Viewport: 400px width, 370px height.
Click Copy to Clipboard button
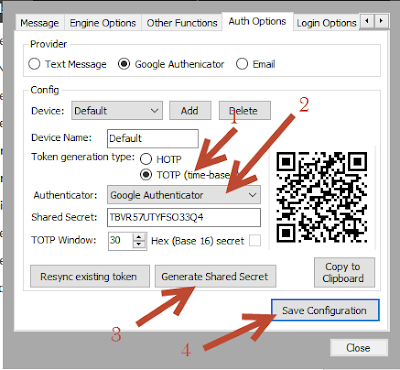(x=344, y=272)
